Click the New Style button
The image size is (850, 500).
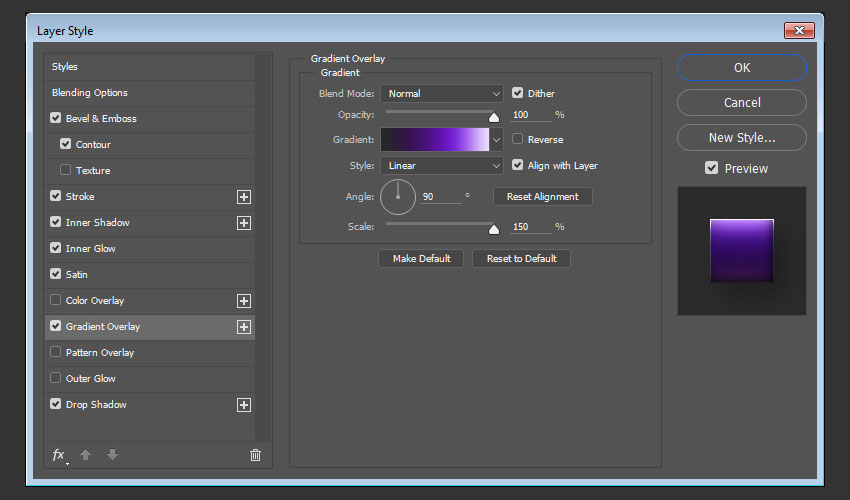click(741, 137)
